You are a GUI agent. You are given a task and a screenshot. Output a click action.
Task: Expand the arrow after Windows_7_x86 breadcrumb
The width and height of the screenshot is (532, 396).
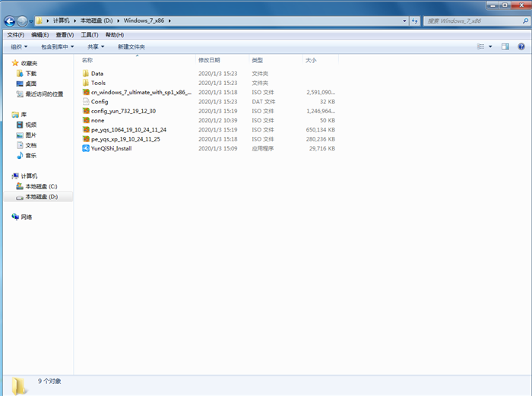pyautogui.click(x=169, y=21)
